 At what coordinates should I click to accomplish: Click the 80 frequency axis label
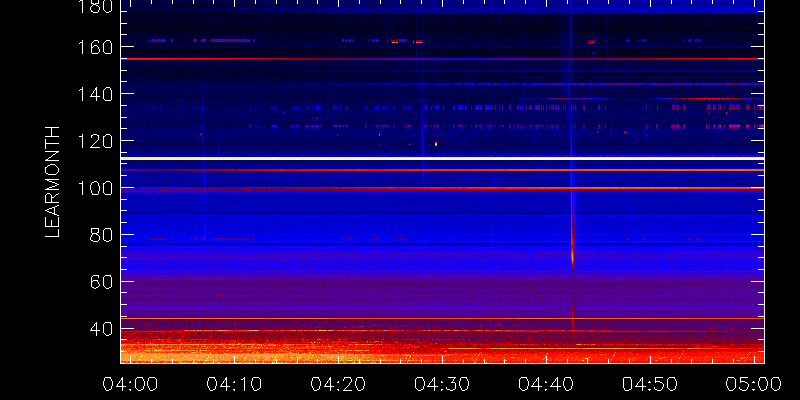(101, 235)
